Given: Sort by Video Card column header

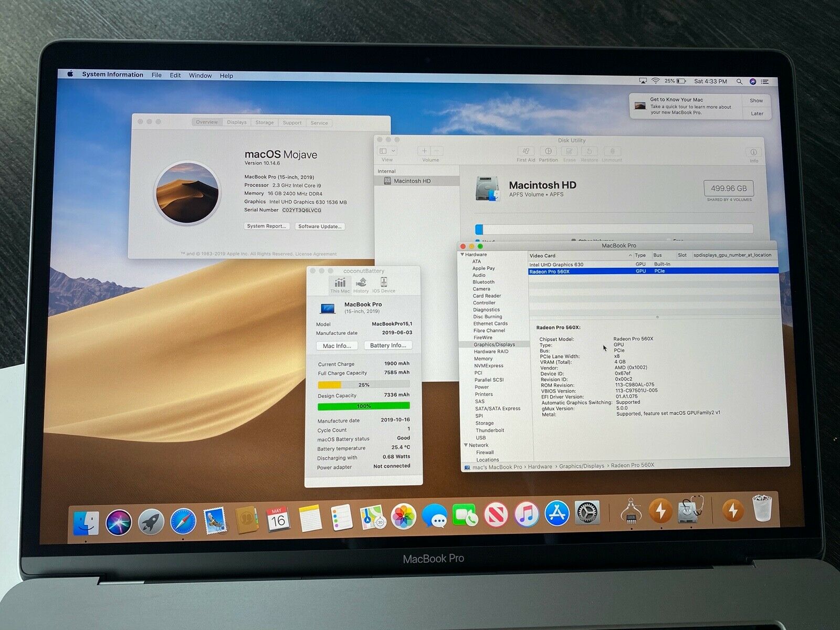Looking at the screenshot, I should pyautogui.click(x=581, y=255).
